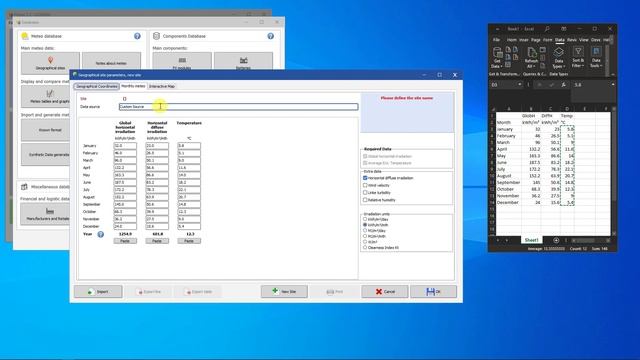Click Excel ribbon display options icon in title bar
This screenshot has height=360, width=640.
pyautogui.click(x=564, y=29)
